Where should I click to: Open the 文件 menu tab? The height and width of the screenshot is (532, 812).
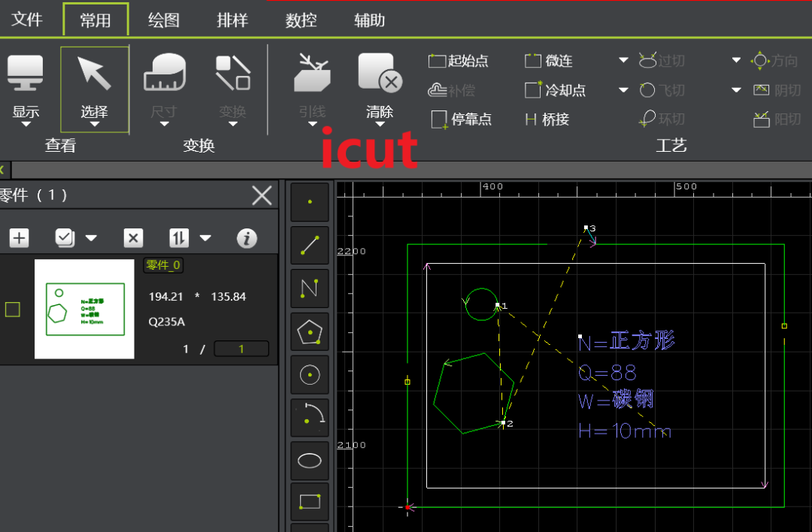tap(26, 20)
